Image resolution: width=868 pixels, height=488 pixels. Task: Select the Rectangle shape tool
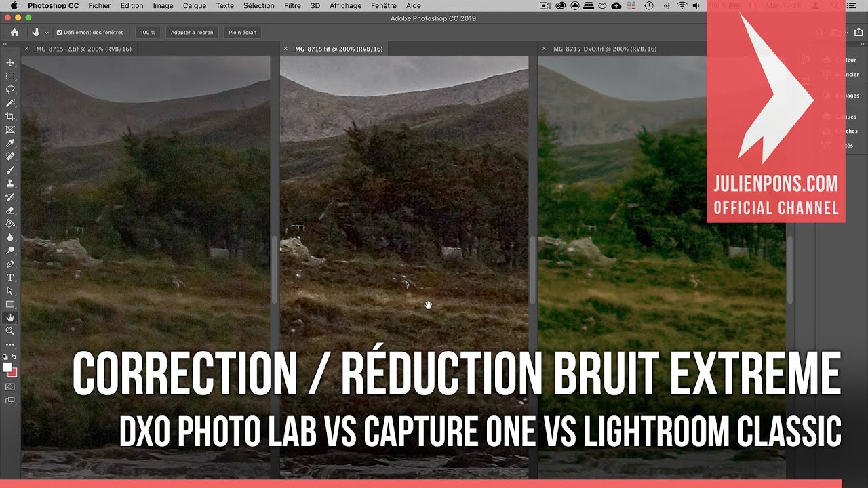click(x=10, y=304)
